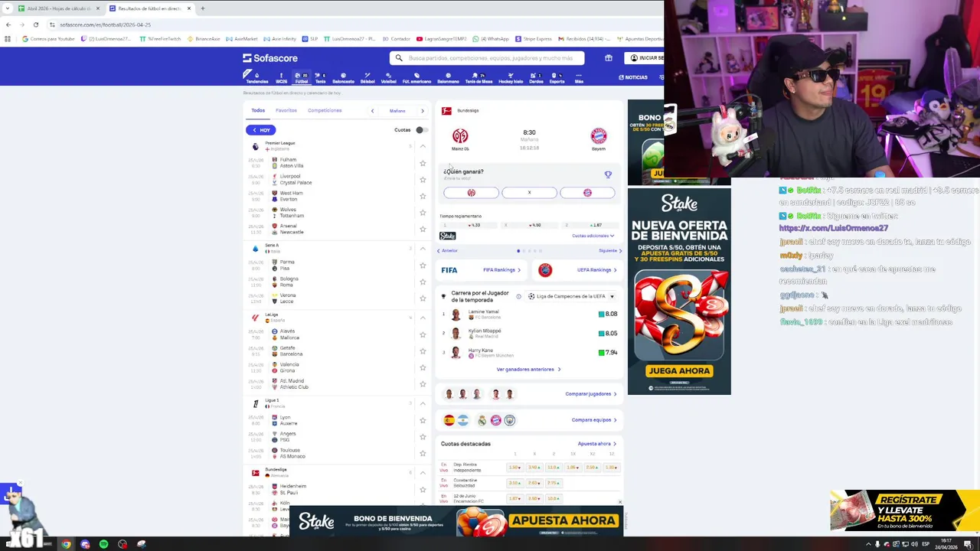
Task: Select the Béisbol sport icon
Action: [x=367, y=78]
